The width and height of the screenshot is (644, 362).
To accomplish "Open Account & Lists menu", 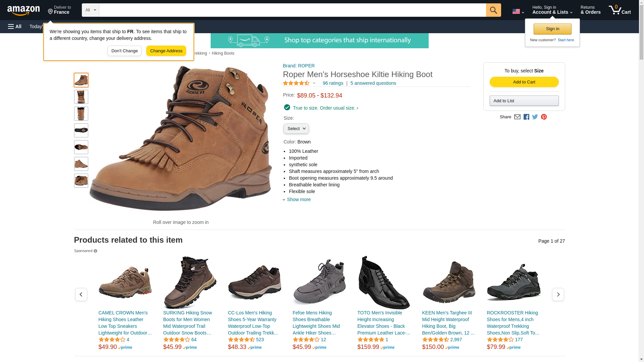I will tap(552, 10).
